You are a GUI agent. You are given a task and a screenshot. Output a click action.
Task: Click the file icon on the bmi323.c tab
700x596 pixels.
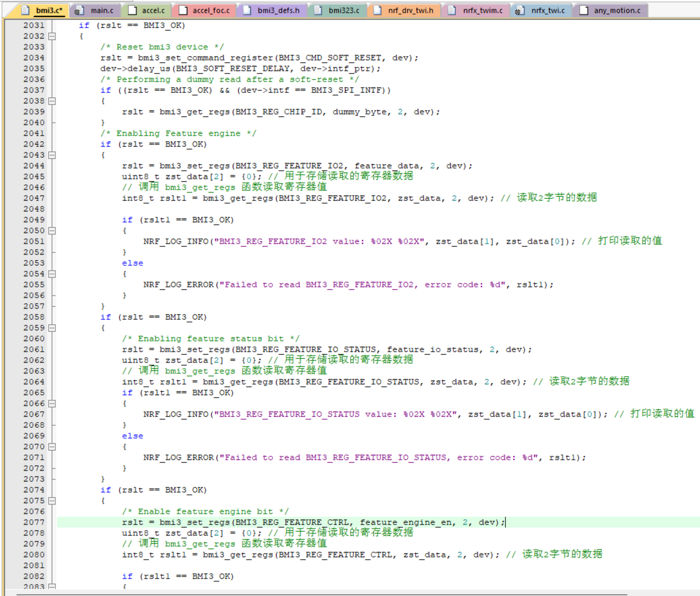click(318, 10)
